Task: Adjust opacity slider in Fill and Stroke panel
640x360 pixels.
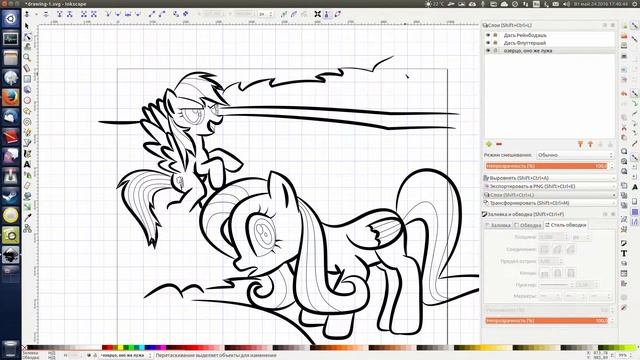Action: [x=546, y=321]
